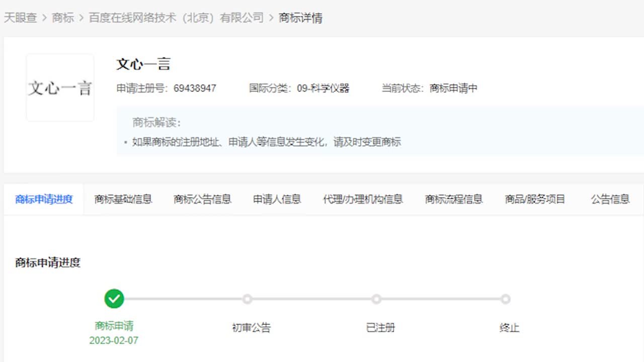The height and width of the screenshot is (362, 644).
Task: Open the 代理/办理机构信息 tab
Action: pos(363,199)
